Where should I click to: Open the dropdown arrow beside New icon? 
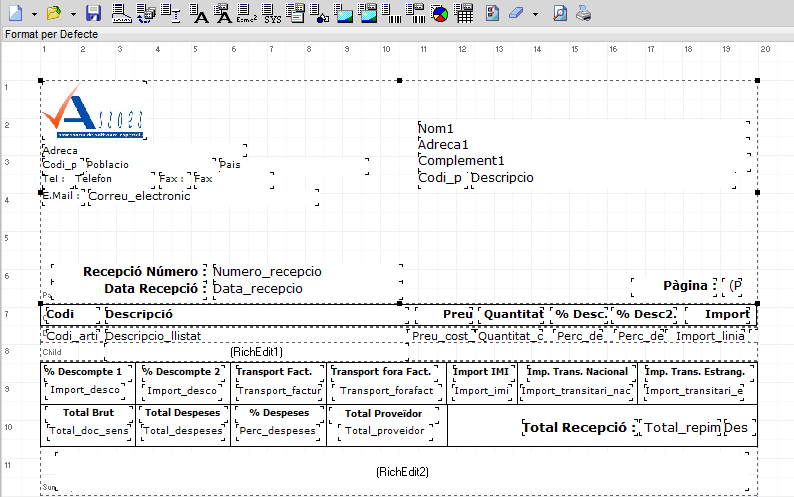[x=34, y=14]
